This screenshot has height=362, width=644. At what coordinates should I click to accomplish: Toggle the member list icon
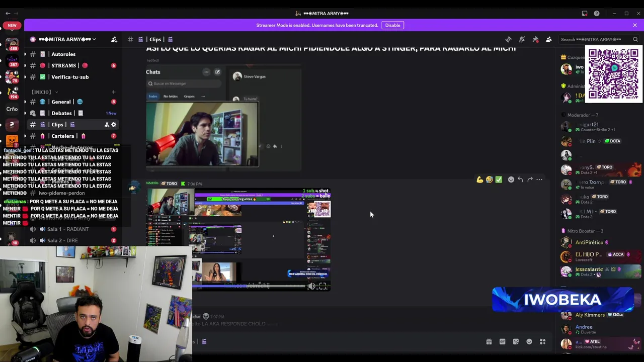[549, 39]
